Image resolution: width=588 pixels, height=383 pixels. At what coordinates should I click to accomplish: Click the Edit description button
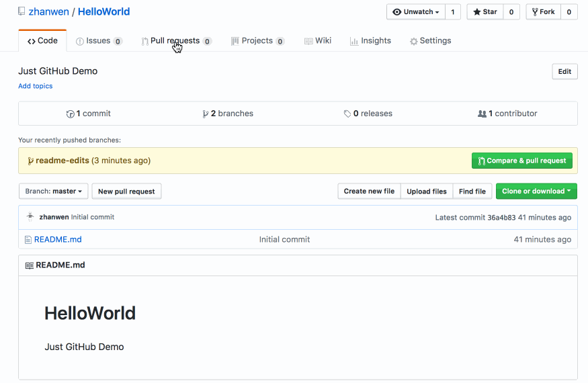click(564, 71)
